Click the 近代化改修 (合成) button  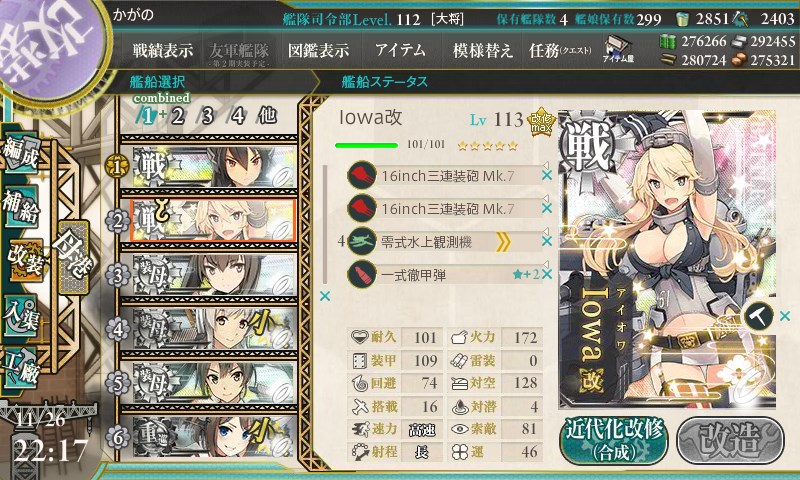point(614,440)
